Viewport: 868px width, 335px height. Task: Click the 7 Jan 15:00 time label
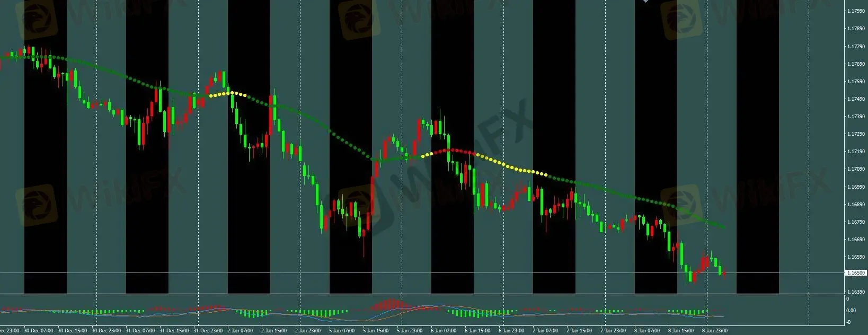point(579,331)
